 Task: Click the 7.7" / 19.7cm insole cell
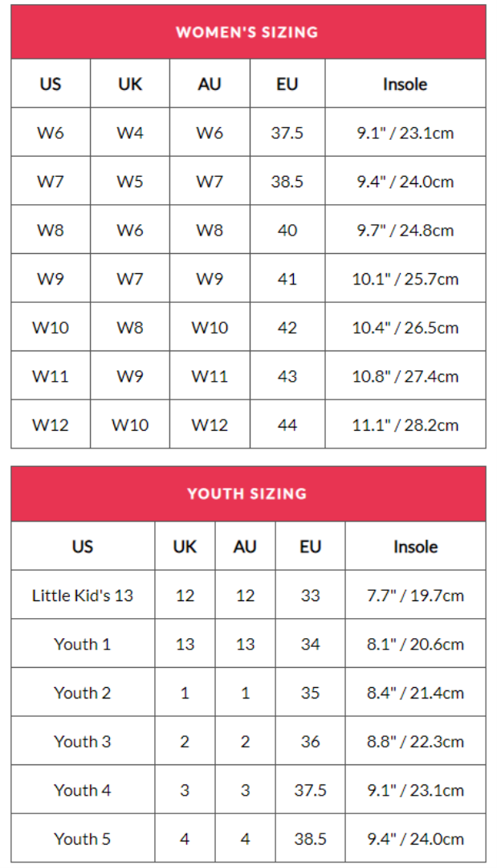tap(415, 596)
